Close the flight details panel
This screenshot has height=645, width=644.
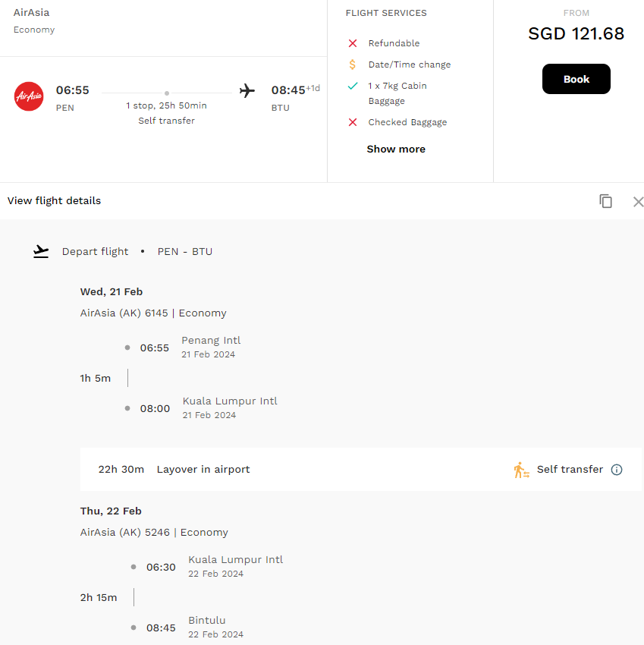click(x=638, y=202)
